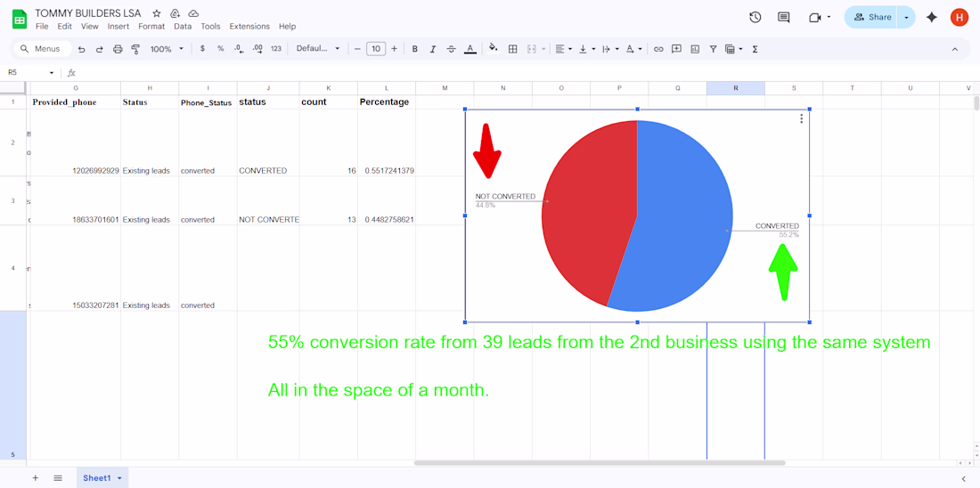Star the TOMMY BUILDERS LSA document

[x=157, y=13]
